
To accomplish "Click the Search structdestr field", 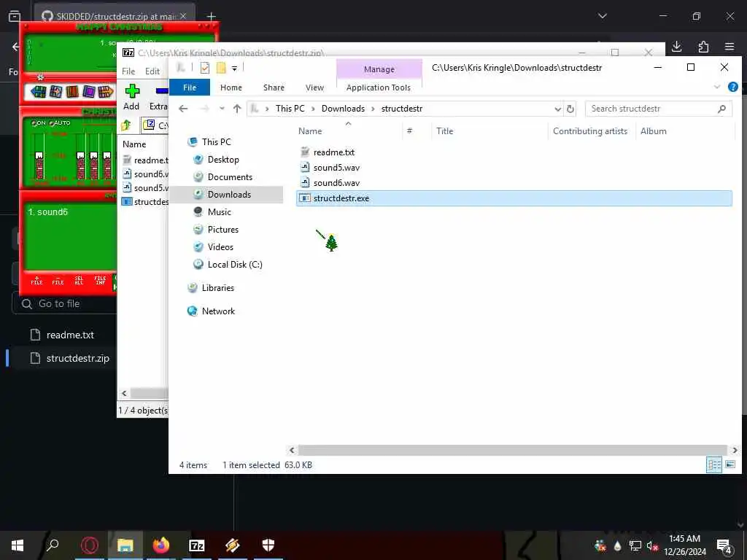I will pos(659,109).
